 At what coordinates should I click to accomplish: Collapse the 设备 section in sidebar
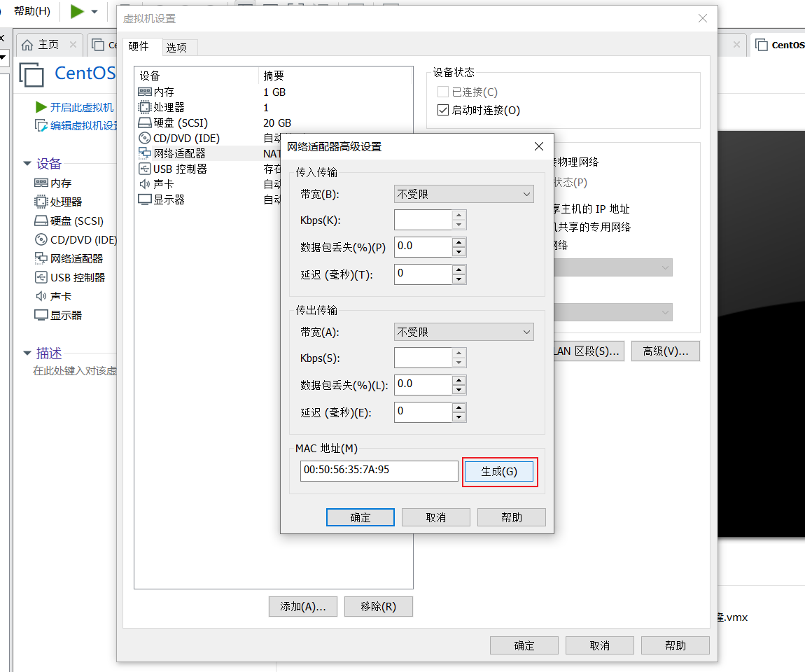coord(27,163)
